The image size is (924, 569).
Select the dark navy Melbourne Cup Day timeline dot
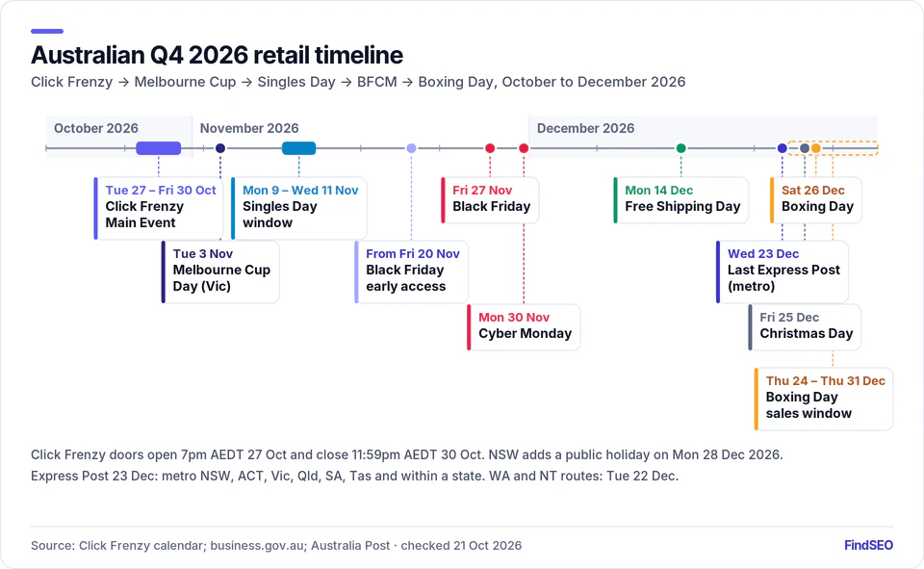[x=220, y=148]
